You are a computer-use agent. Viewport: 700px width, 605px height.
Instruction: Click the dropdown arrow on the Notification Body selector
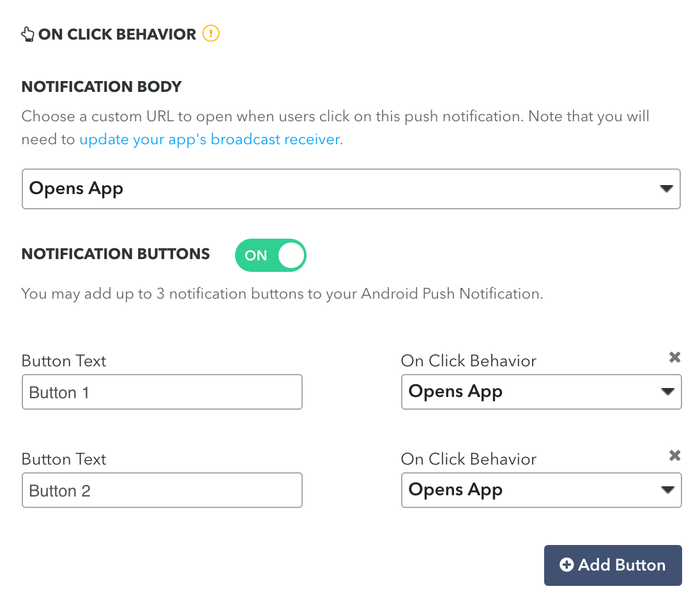(x=666, y=188)
